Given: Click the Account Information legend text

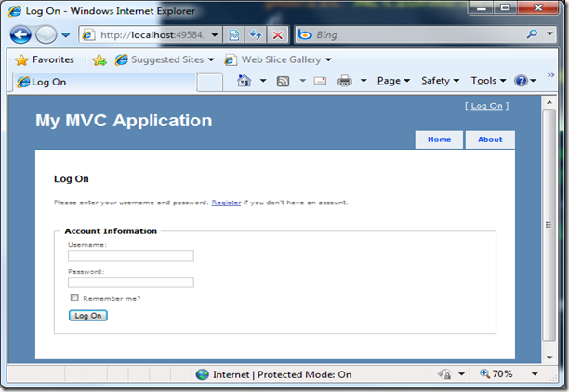Looking at the screenshot, I should point(111,231).
